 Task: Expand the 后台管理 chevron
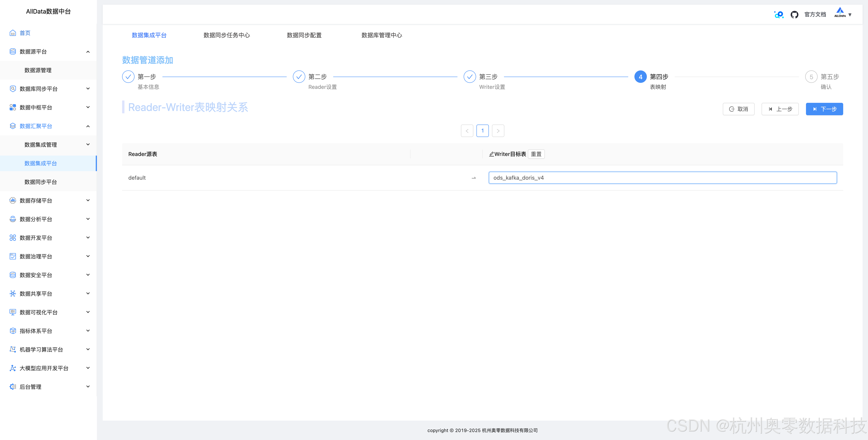tap(88, 386)
